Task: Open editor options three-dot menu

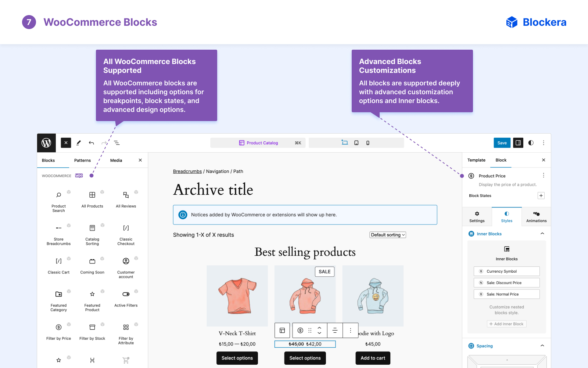Action: coord(544,143)
